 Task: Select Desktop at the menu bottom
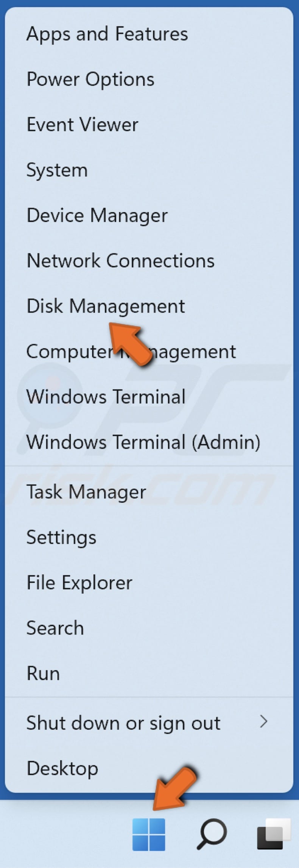tap(62, 768)
